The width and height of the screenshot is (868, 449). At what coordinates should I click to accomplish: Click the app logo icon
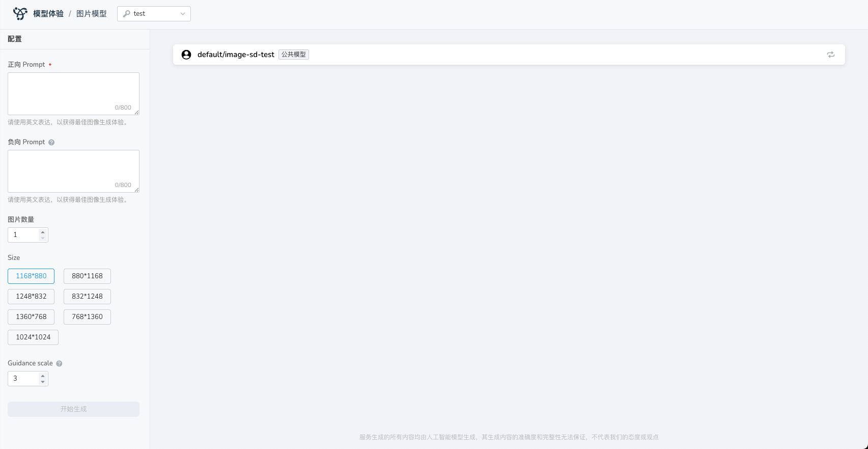pyautogui.click(x=20, y=14)
